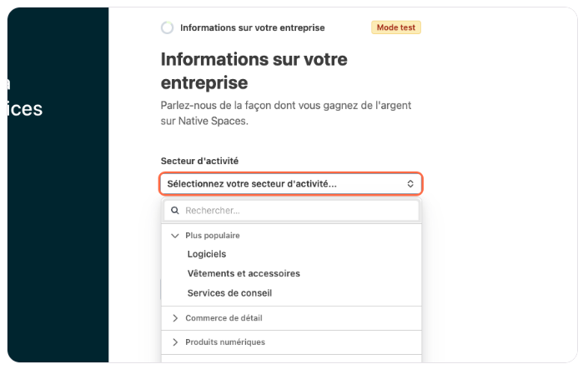Expand the 'Produits numériques' chevron arrow
This screenshot has height=369, width=588.
pyautogui.click(x=175, y=342)
